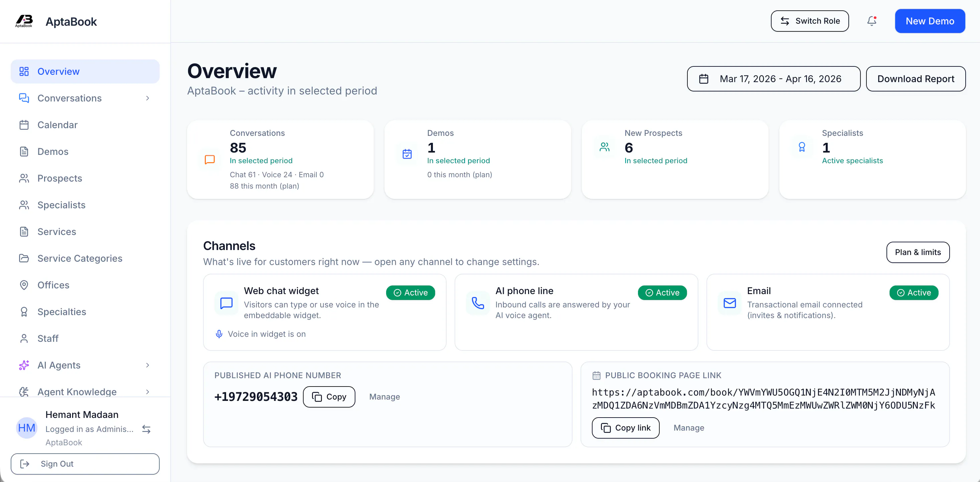Open the Mar 17 – Apr 16 date range picker
The image size is (980, 482).
tap(774, 79)
